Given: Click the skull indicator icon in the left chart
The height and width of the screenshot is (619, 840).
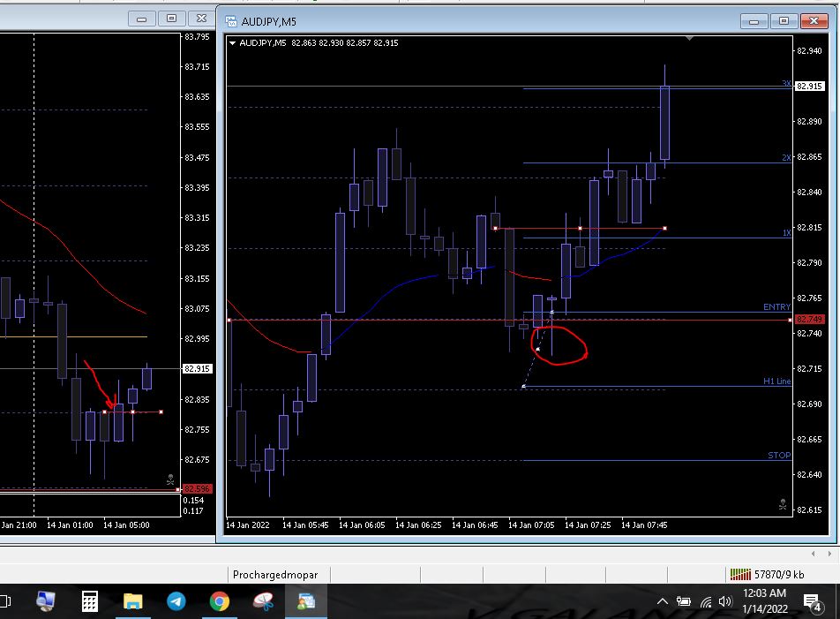Looking at the screenshot, I should (170, 479).
